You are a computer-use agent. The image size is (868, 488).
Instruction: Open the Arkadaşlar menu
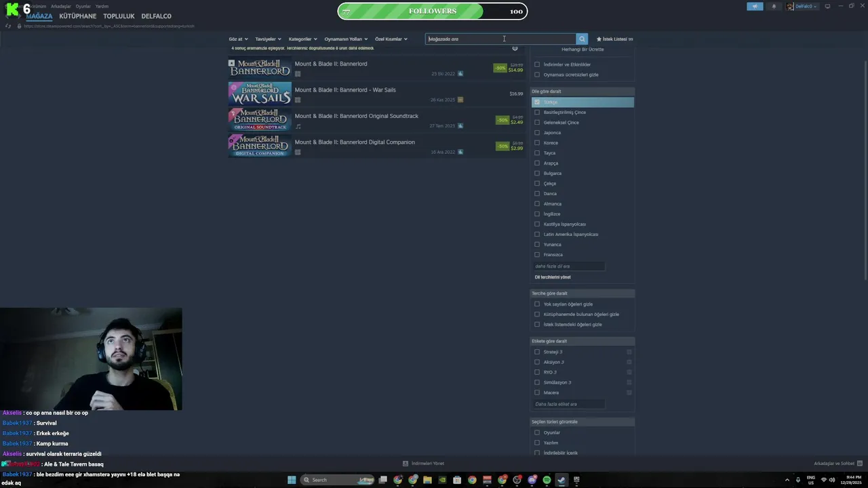(61, 6)
